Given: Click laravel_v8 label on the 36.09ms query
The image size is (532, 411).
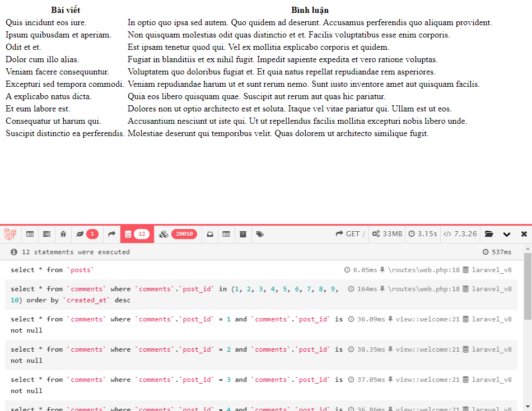Looking at the screenshot, I should [x=487, y=319].
